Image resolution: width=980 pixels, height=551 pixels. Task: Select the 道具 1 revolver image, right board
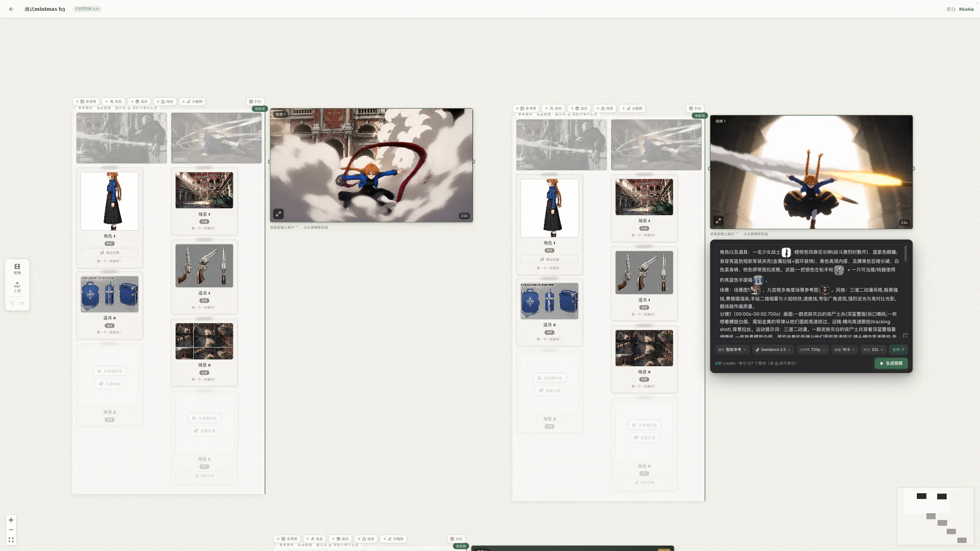click(x=644, y=272)
